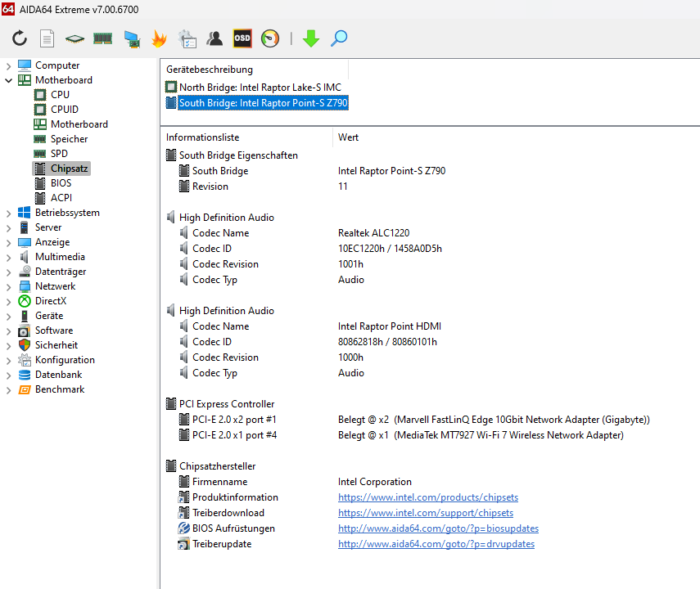
Task: Expand the Betriebssystem tree node
Action: coord(8,214)
